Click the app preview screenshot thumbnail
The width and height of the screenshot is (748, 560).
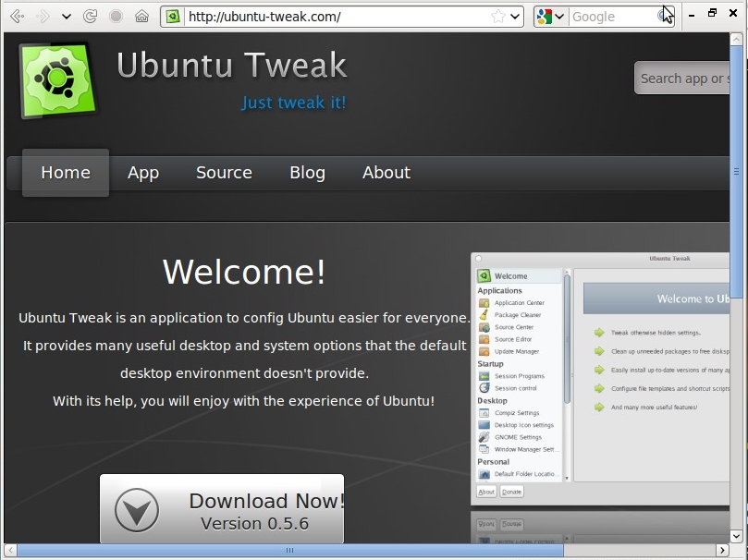[x=600, y=379]
